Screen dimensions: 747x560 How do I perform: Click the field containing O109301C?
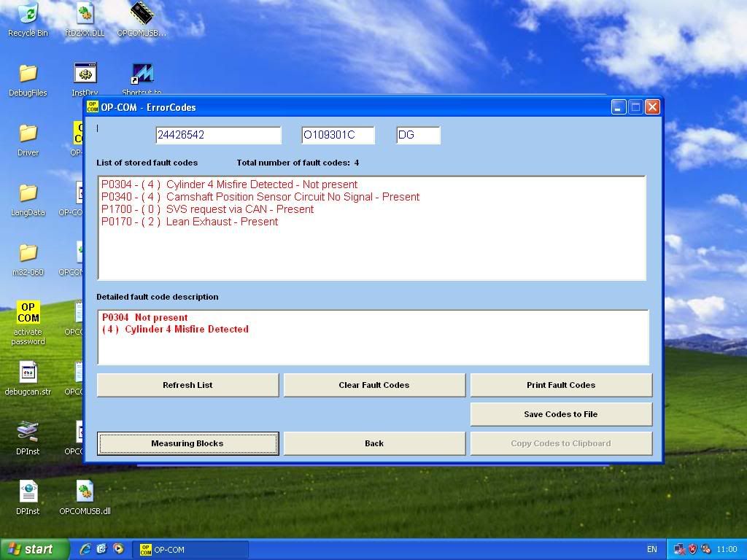(338, 135)
